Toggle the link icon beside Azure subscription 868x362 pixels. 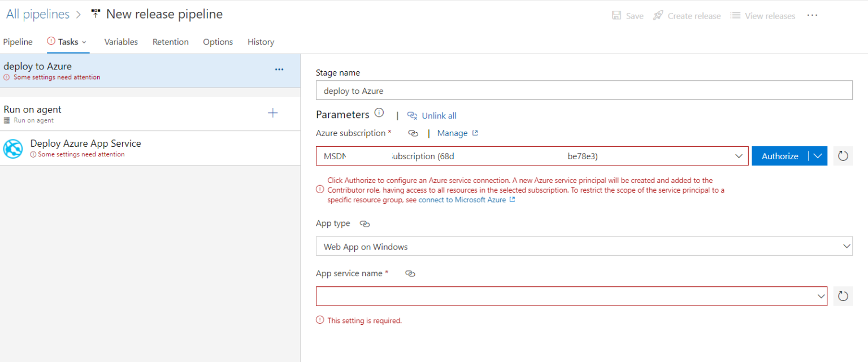tap(413, 133)
